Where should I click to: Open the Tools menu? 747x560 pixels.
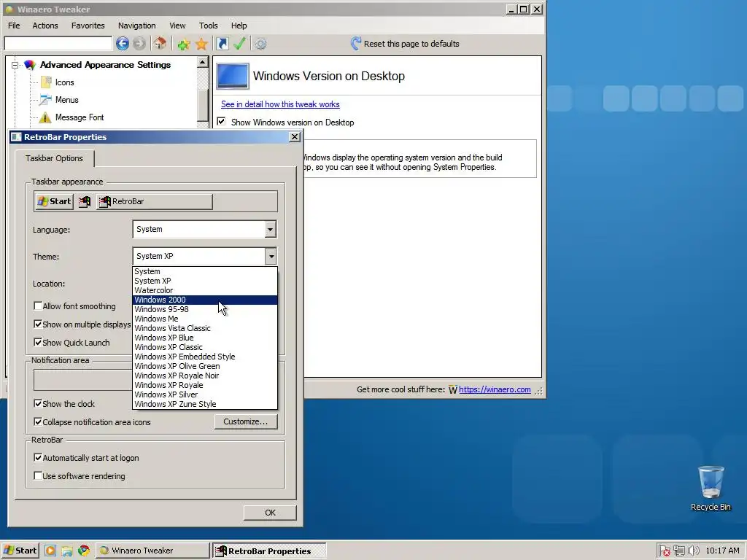tap(208, 26)
